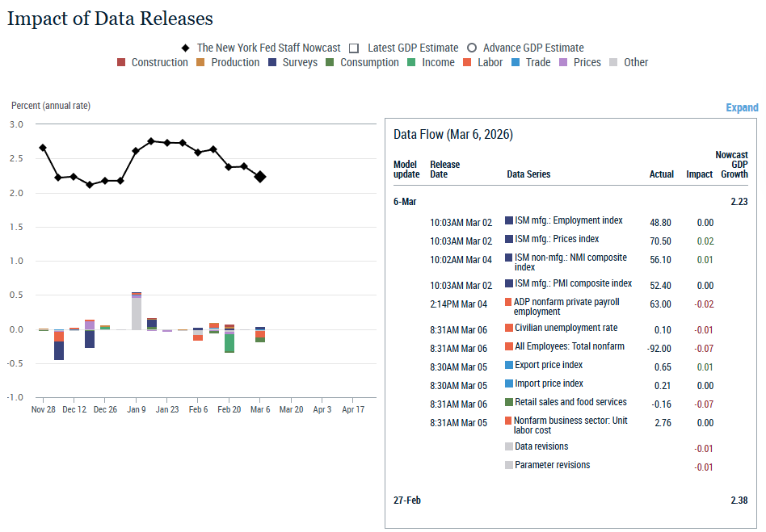Click the Latest GDP Estimate square icon

click(x=353, y=48)
